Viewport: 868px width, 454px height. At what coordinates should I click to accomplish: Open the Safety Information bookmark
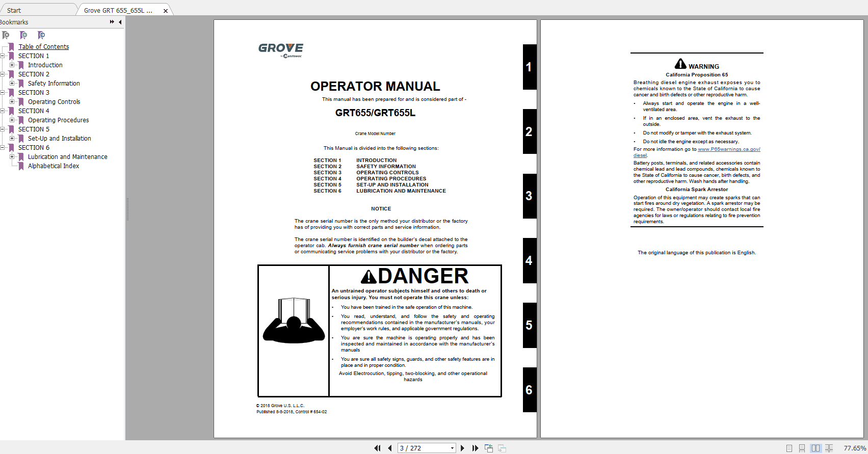pos(54,84)
